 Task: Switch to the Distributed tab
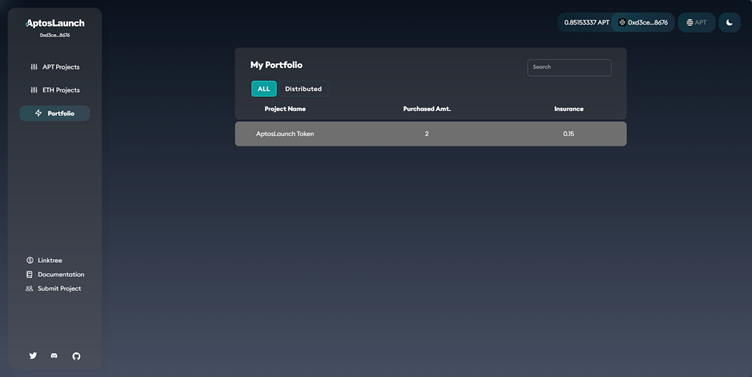(304, 89)
